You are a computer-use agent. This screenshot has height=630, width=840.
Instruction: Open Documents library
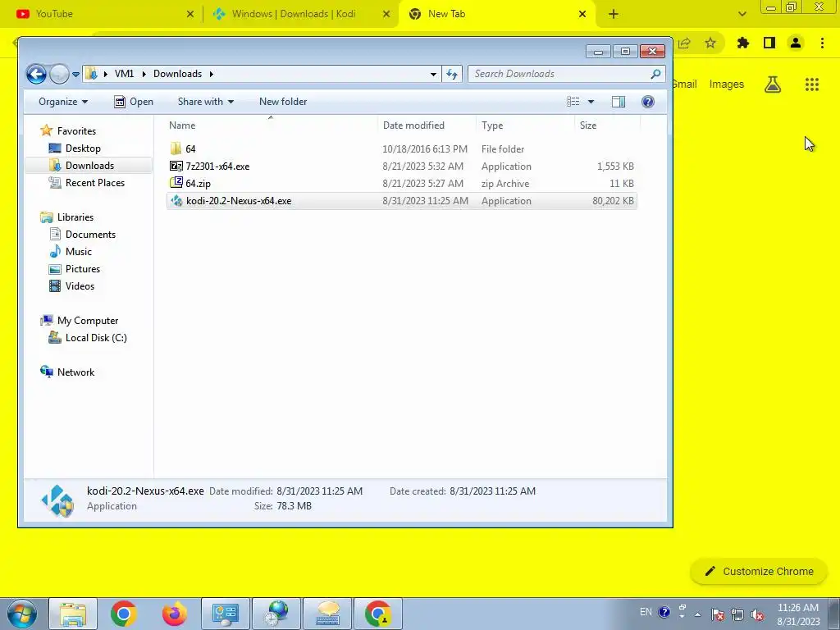click(x=82, y=234)
